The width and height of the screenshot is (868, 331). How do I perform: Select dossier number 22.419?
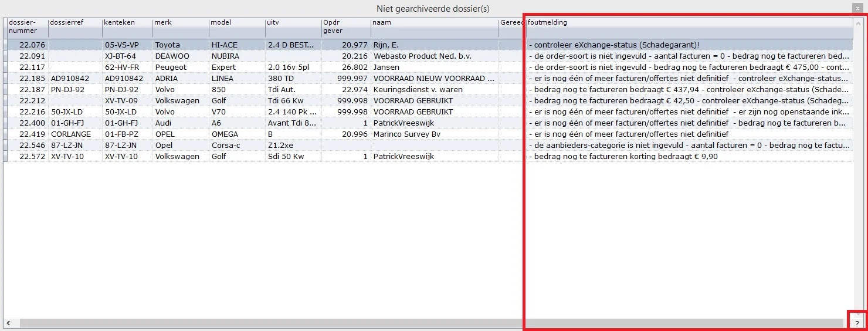tap(32, 134)
